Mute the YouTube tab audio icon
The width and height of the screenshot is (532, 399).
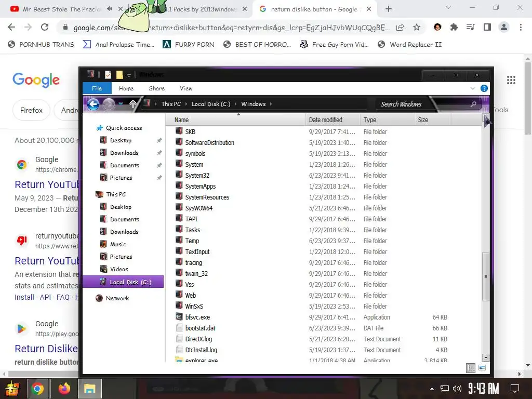109,9
